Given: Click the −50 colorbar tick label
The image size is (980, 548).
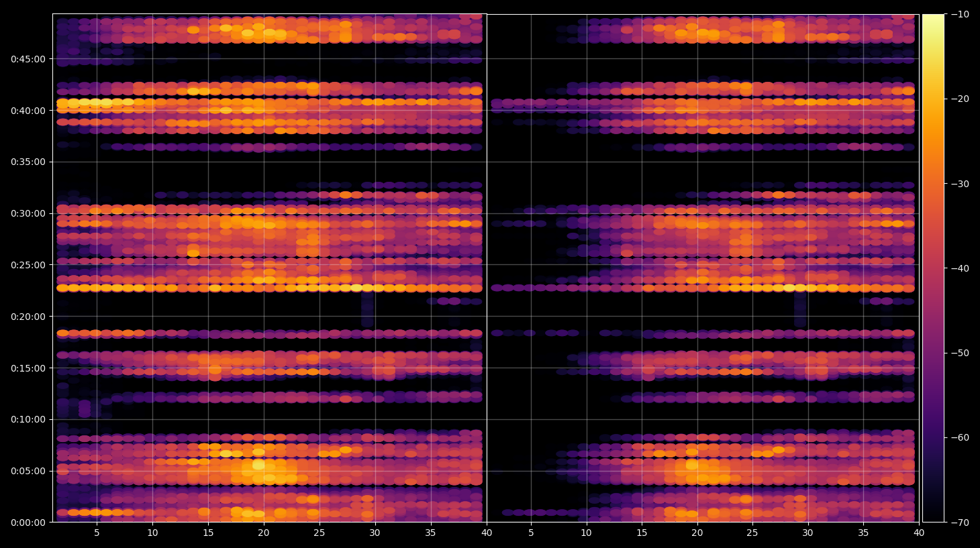Looking at the screenshot, I should [960, 353].
